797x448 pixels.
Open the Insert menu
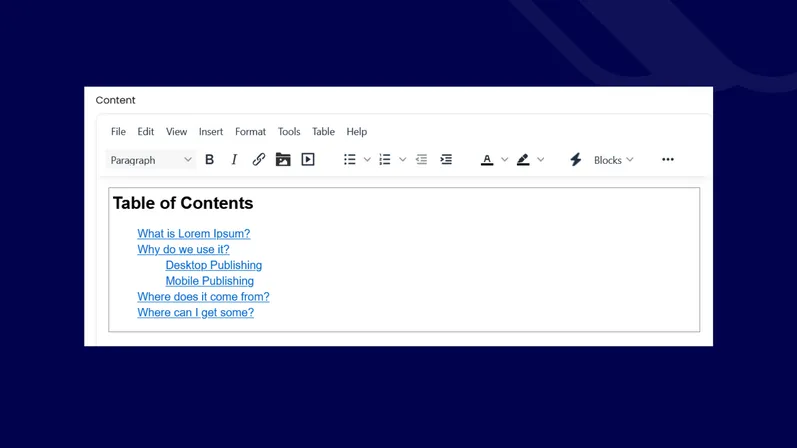coord(211,132)
